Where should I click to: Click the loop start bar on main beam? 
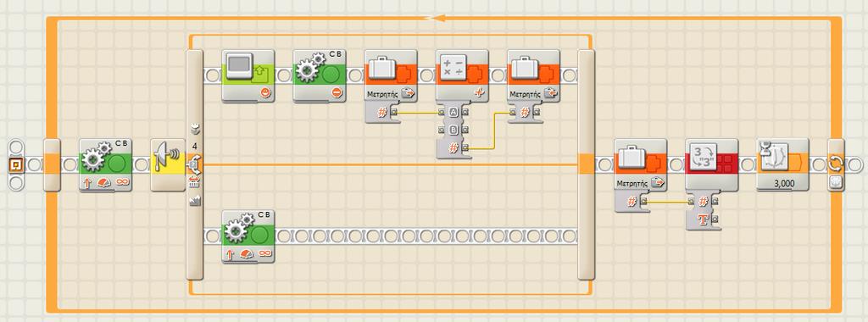click(52, 165)
